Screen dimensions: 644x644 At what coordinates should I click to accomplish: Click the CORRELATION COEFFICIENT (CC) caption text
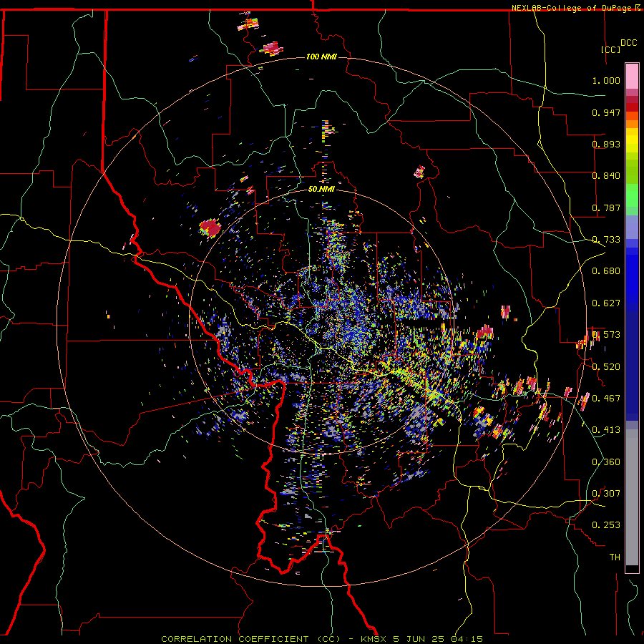(250, 639)
